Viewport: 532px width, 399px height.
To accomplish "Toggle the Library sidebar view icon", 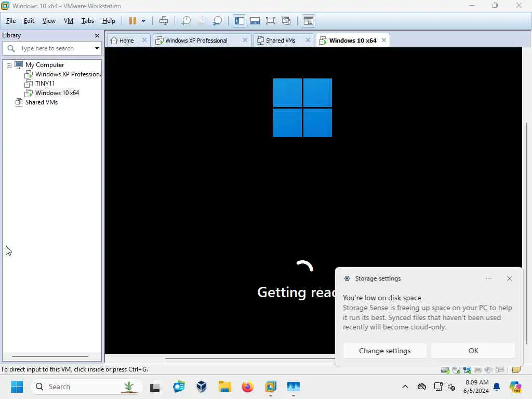I will tap(239, 21).
